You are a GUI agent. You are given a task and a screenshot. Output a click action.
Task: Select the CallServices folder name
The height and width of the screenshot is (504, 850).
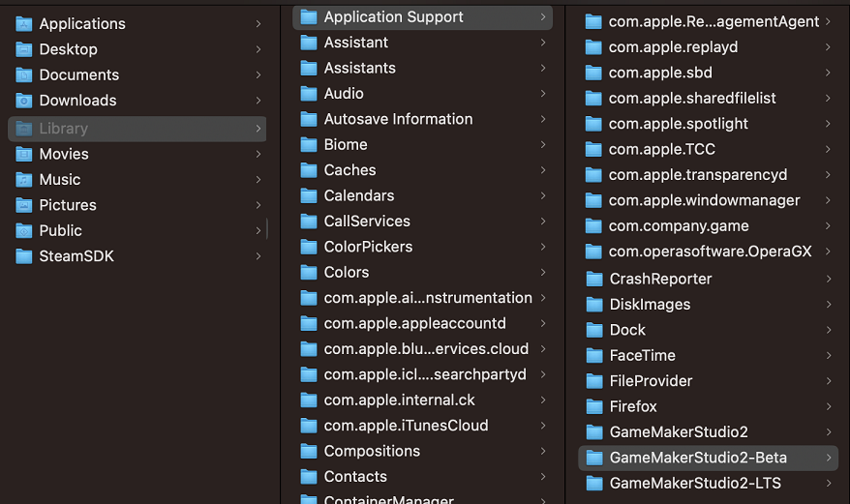click(x=367, y=222)
